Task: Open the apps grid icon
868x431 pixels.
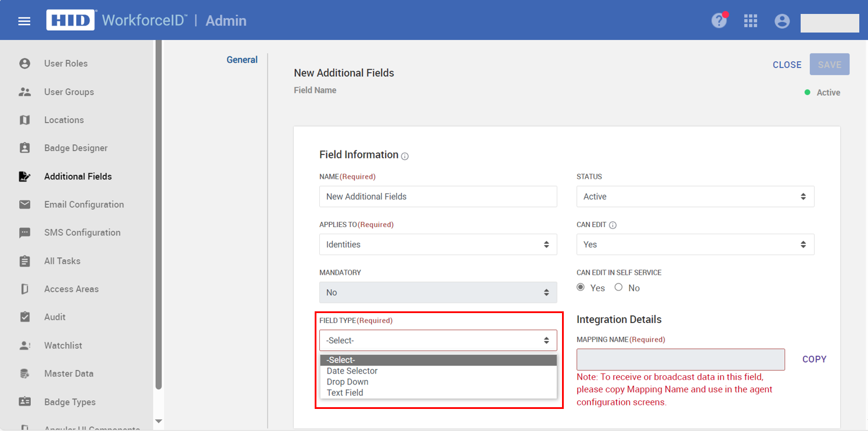Action: (751, 21)
